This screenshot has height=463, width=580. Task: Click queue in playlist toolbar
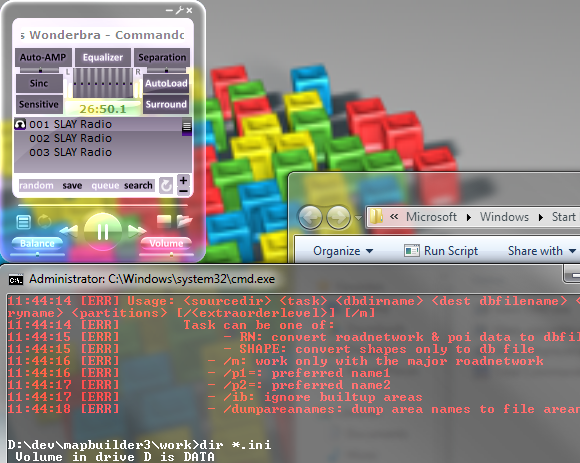(x=105, y=185)
